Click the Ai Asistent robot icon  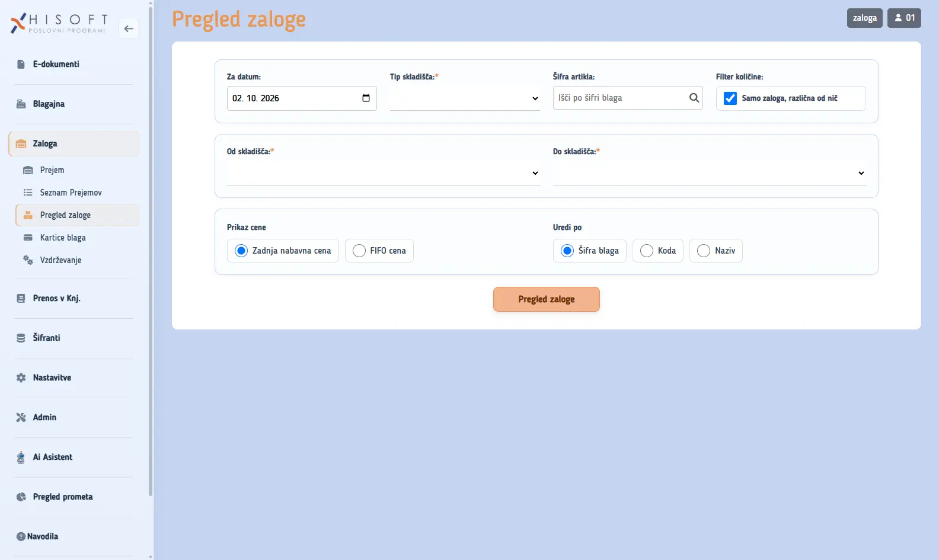click(x=21, y=457)
